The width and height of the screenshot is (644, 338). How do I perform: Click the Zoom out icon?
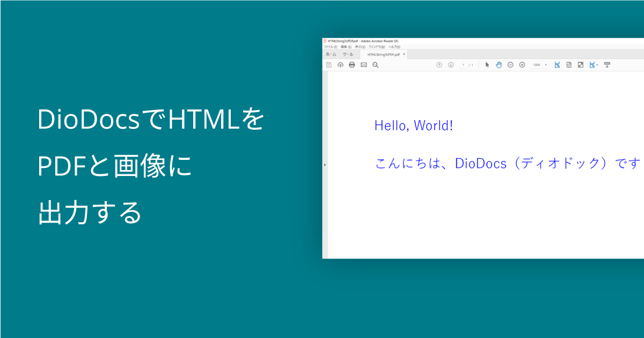point(509,65)
